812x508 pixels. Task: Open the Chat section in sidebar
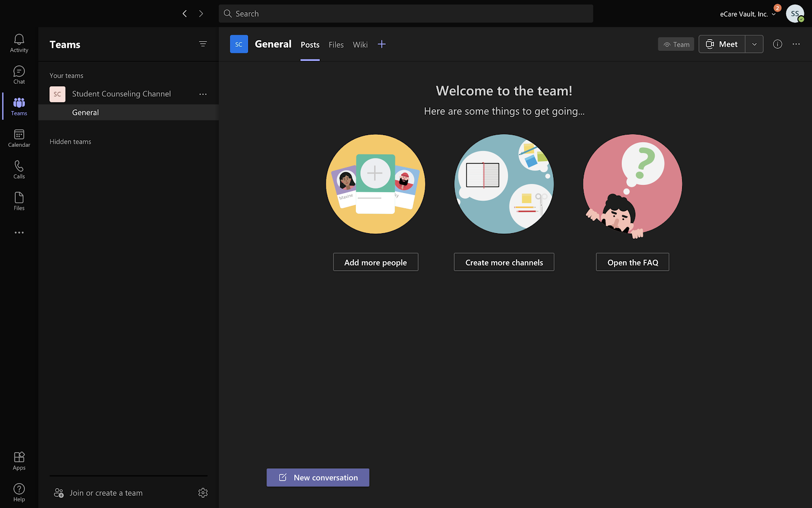[x=19, y=75]
